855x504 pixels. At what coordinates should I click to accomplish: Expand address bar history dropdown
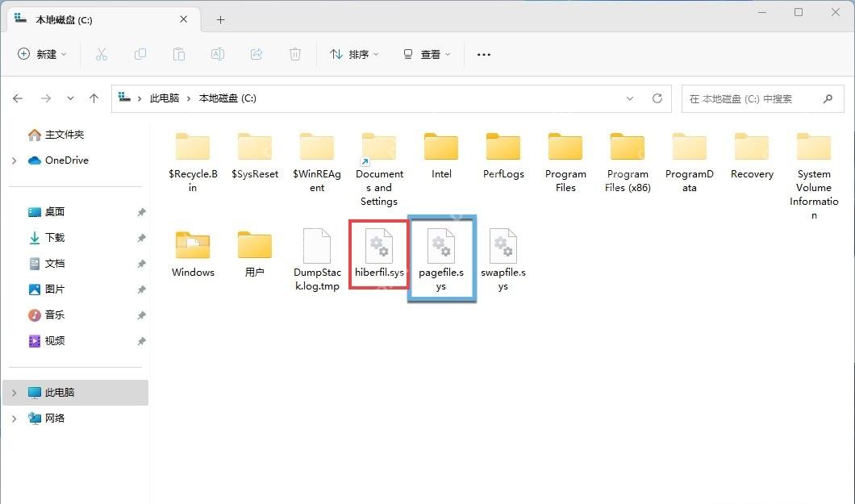pyautogui.click(x=630, y=98)
